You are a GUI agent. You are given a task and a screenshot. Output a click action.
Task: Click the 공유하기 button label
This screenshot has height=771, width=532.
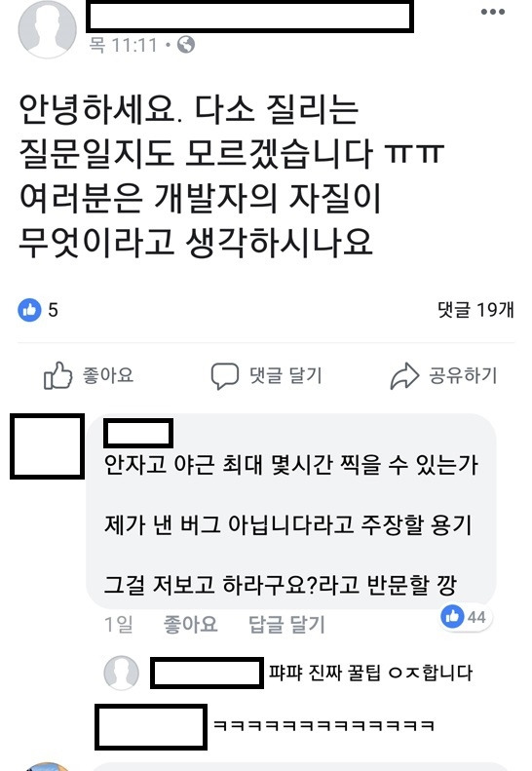[463, 375]
